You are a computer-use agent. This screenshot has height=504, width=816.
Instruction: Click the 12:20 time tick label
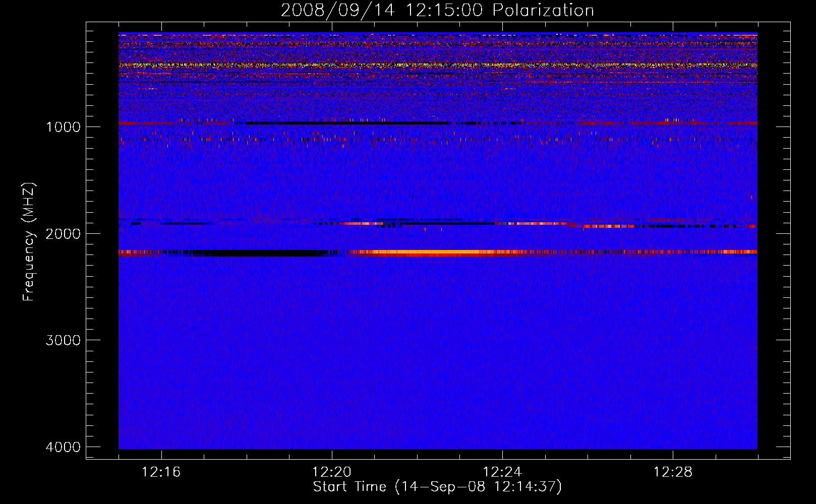tap(331, 472)
